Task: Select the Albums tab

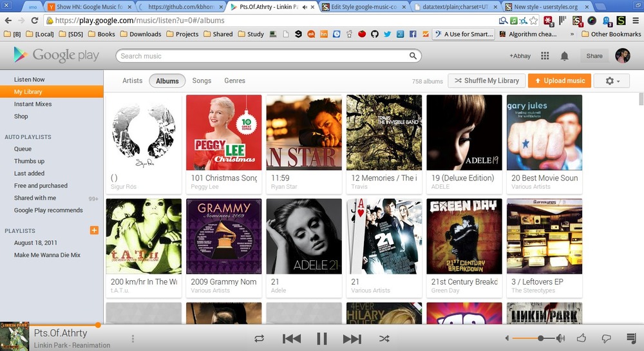Action: [x=167, y=81]
